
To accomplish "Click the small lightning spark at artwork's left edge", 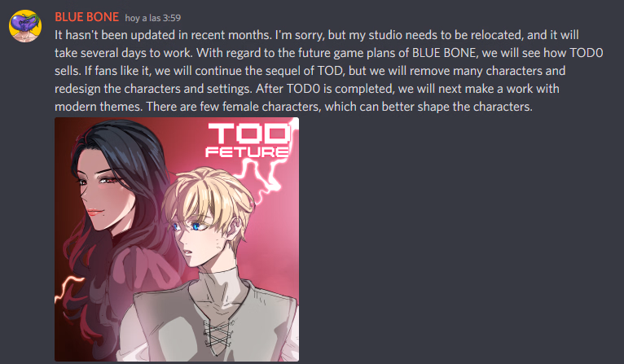I will [x=67, y=287].
